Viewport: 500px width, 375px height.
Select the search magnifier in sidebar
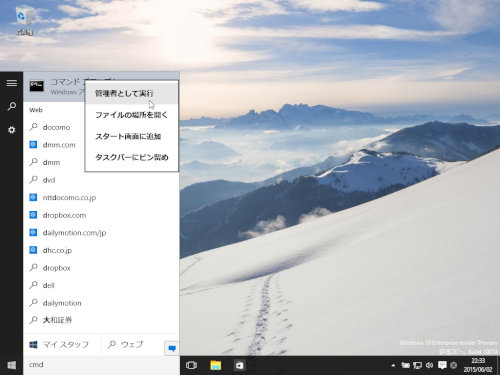point(12,106)
